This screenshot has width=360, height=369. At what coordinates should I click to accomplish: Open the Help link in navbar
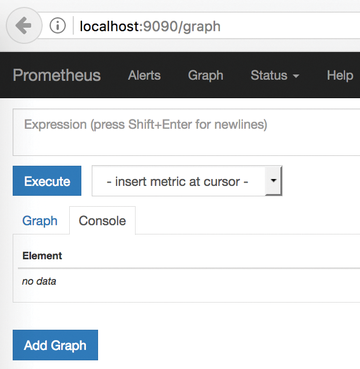tap(340, 75)
